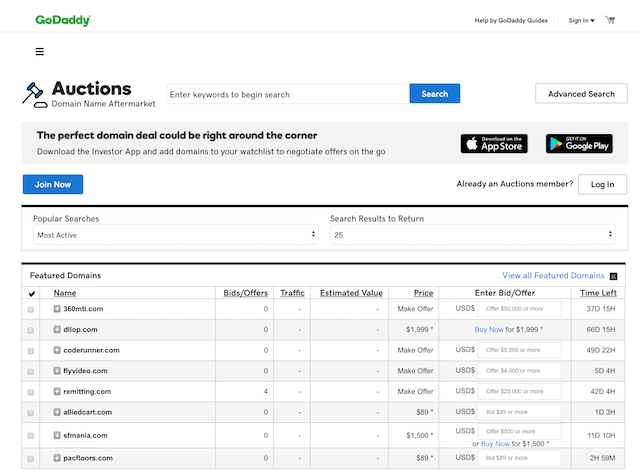The height and width of the screenshot is (476, 640).
Task: Open the hamburger menu icon
Action: coord(40,51)
